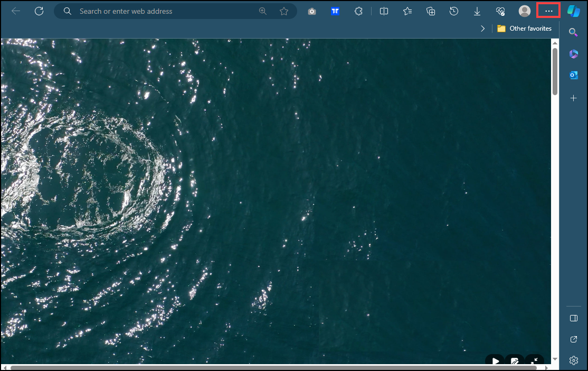Image resolution: width=588 pixels, height=371 pixels.
Task: Toggle the sidebar visibility panel icon
Action: tap(574, 318)
